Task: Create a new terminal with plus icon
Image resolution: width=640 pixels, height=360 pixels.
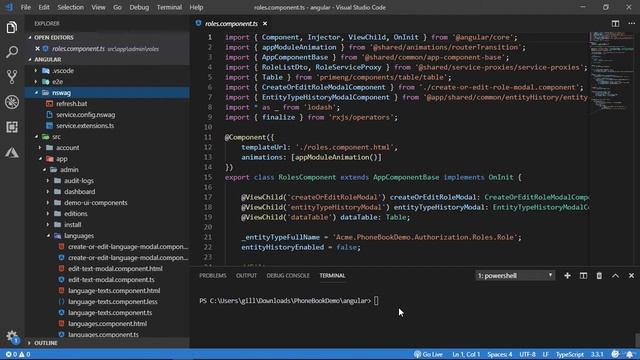Action: (567, 276)
